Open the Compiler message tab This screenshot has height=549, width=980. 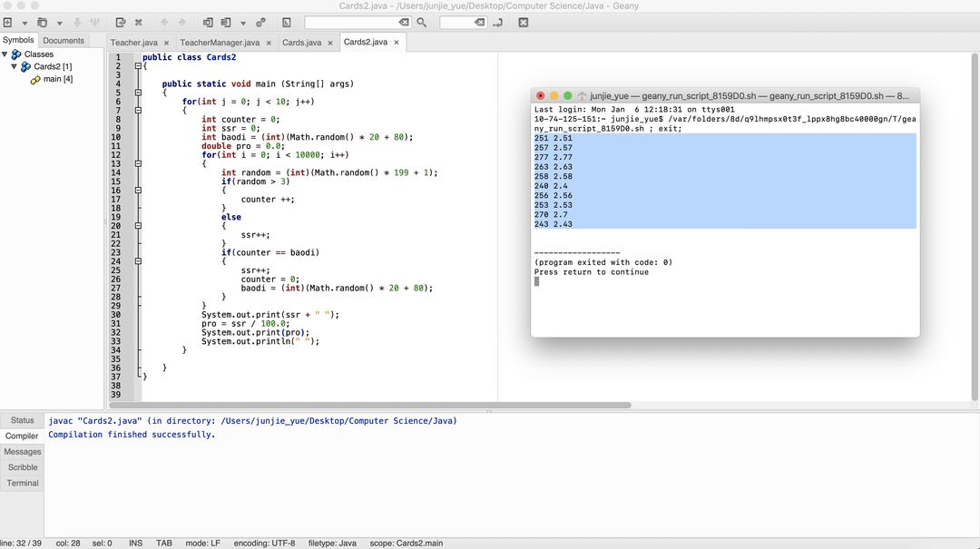click(22, 436)
